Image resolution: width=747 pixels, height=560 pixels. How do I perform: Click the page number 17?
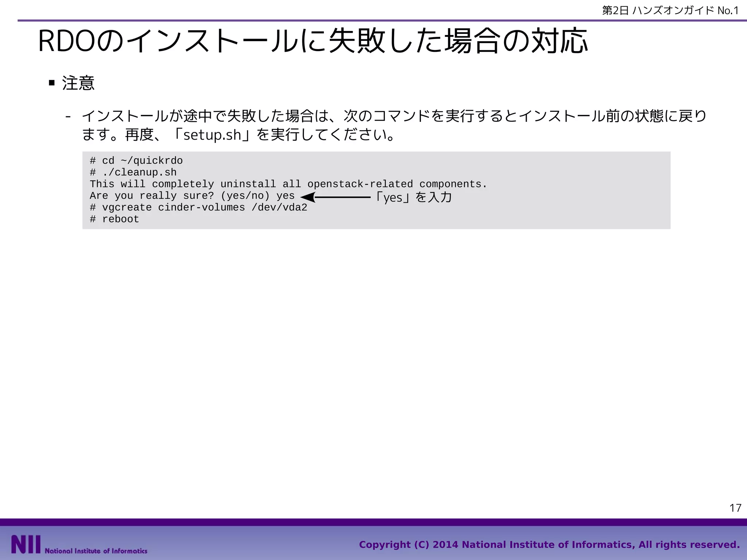(x=735, y=508)
